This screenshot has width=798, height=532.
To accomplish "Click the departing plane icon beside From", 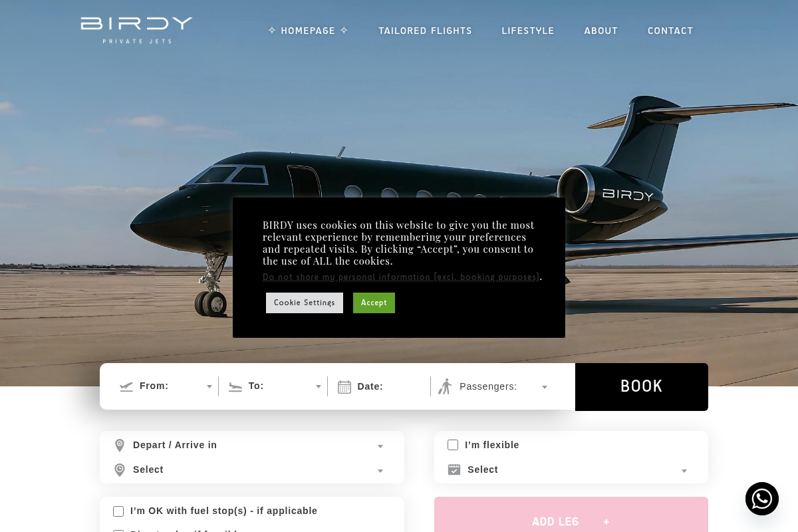I will pos(126,386).
